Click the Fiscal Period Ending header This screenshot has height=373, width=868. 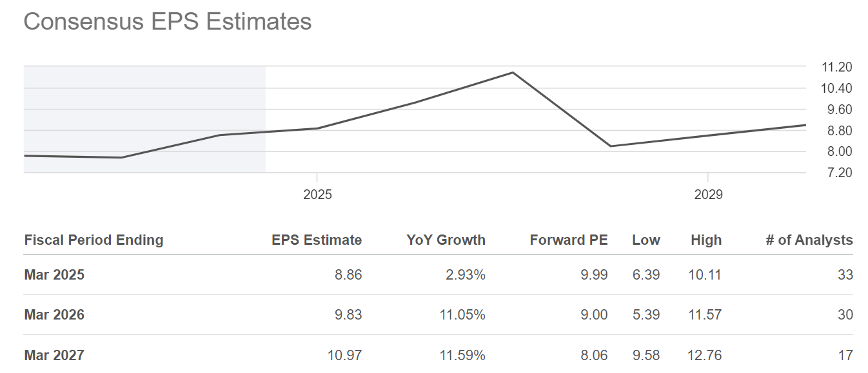coord(94,240)
